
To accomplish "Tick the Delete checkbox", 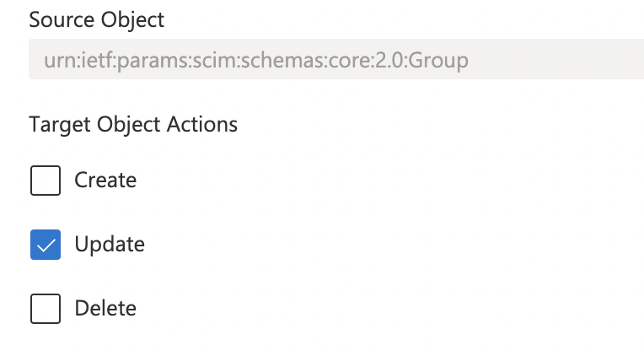I will [x=46, y=310].
